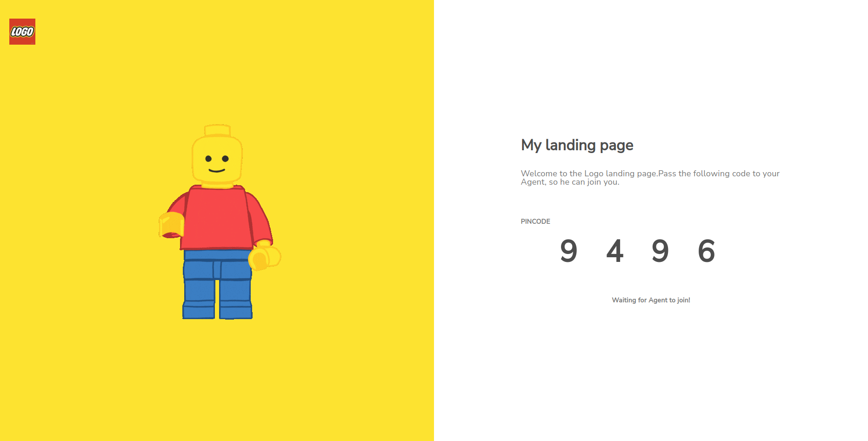Click the PINCODE label
The width and height of the screenshot is (868, 441).
(x=535, y=221)
